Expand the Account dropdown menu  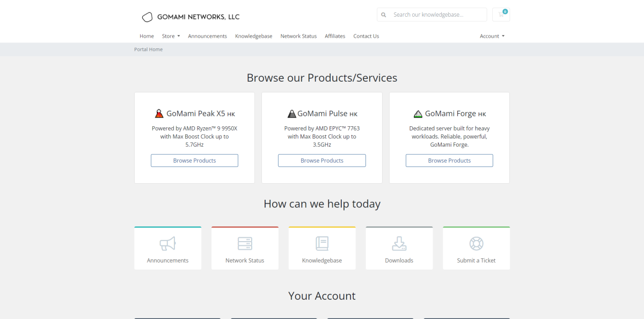coord(492,36)
